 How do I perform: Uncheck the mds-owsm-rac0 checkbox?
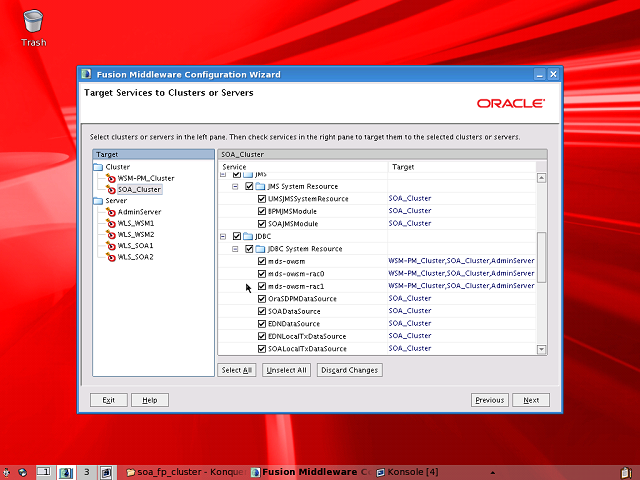[x=262, y=274]
